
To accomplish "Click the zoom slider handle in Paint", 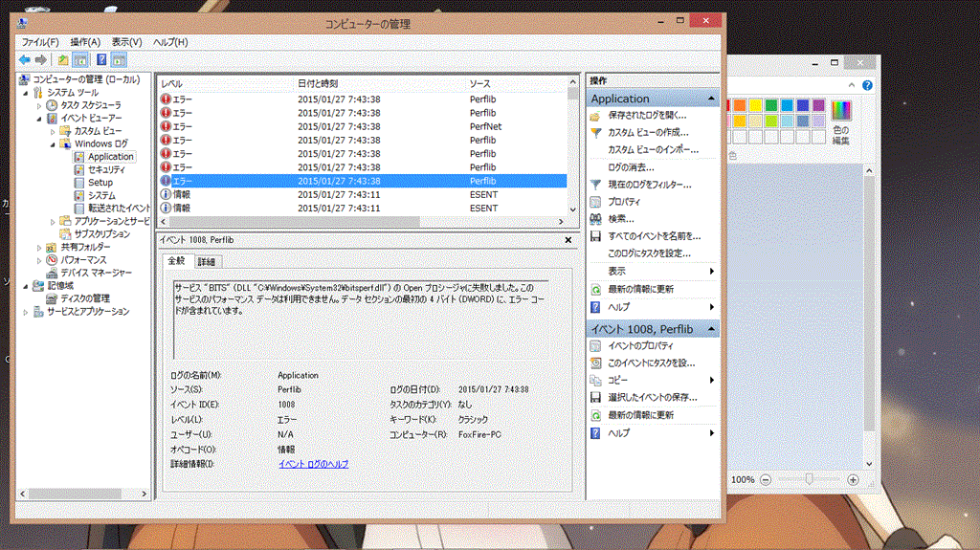I will pos(810,479).
